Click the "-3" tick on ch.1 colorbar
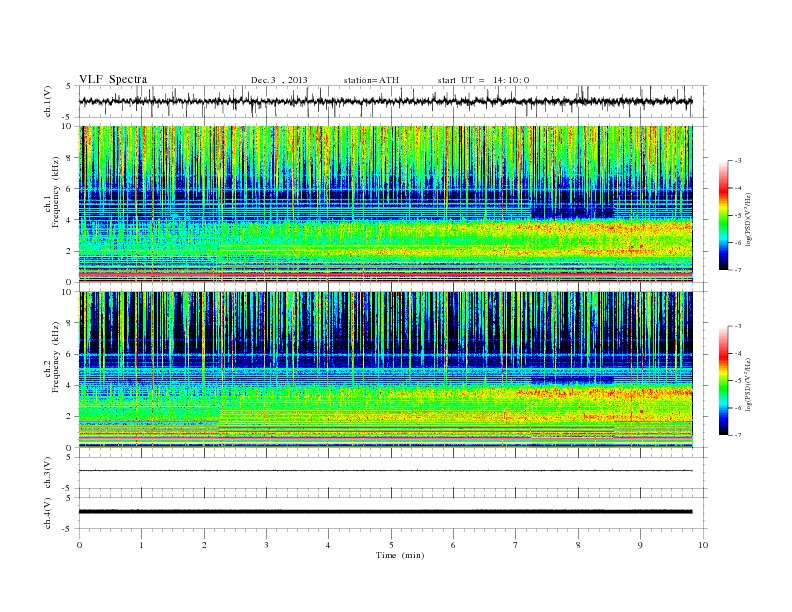The width and height of the screenshot is (792, 612). [x=738, y=161]
